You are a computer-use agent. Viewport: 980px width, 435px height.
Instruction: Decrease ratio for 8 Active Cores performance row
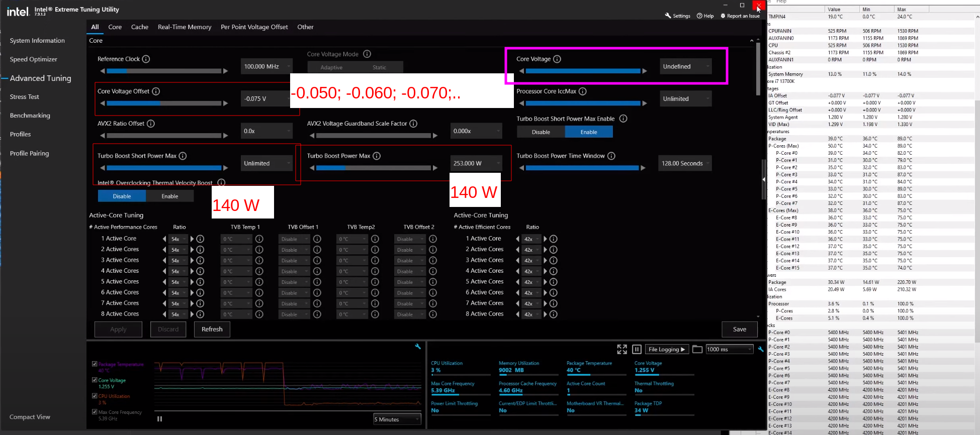(164, 314)
